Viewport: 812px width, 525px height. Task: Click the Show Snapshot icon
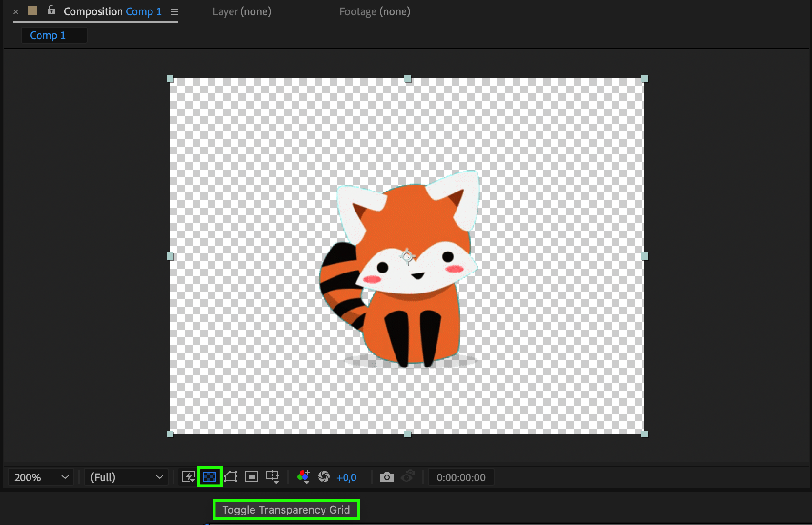408,477
